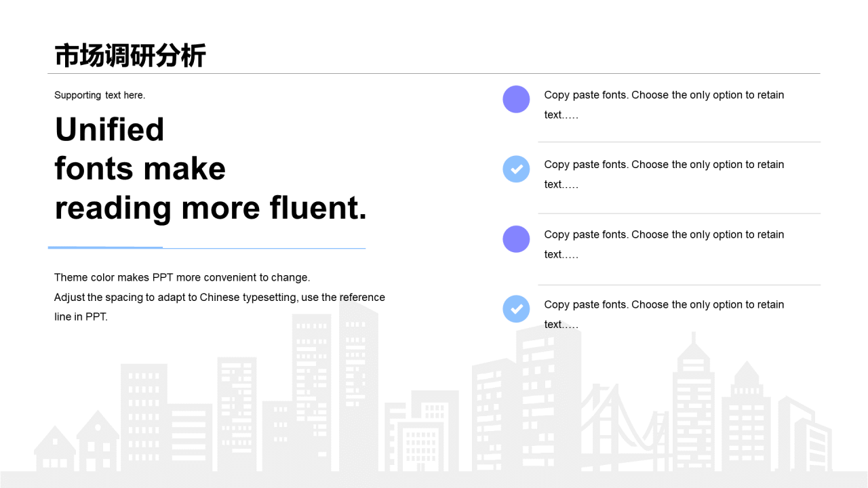Select the slide title 市场调研分析
The height and width of the screenshot is (488, 868).
130,56
